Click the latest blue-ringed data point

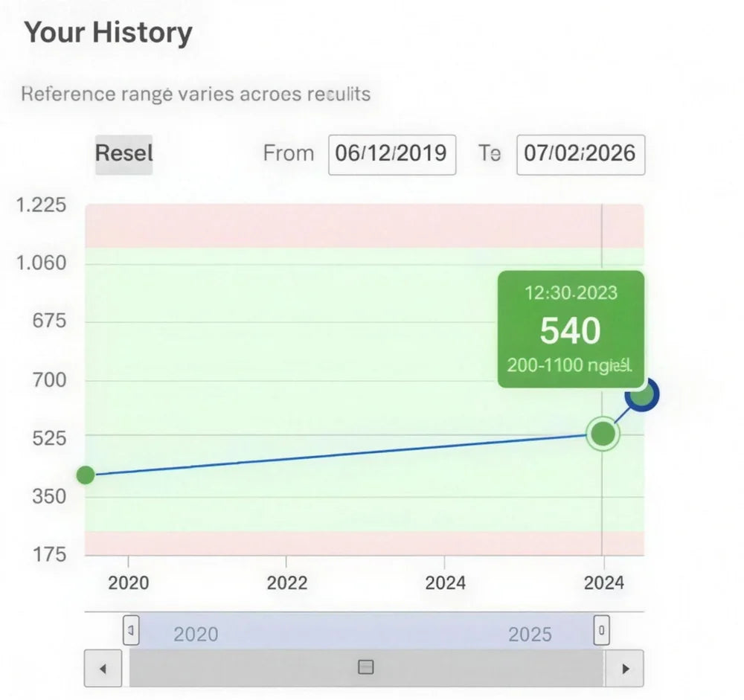pos(642,395)
